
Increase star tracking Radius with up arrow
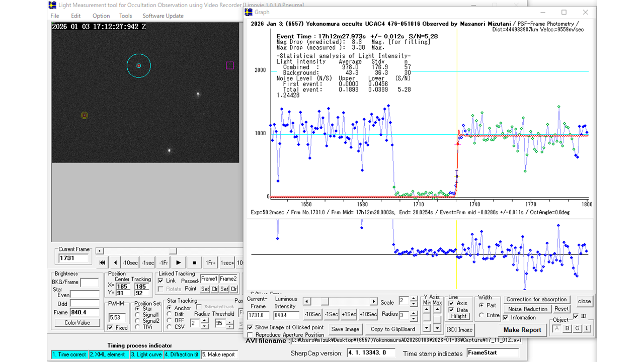coord(204,321)
